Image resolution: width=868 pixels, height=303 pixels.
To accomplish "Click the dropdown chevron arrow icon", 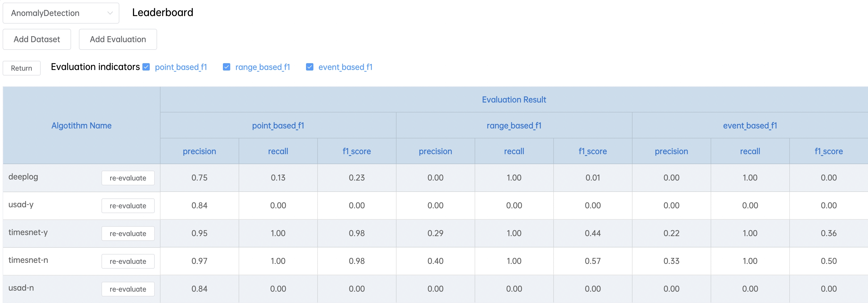I will point(110,13).
